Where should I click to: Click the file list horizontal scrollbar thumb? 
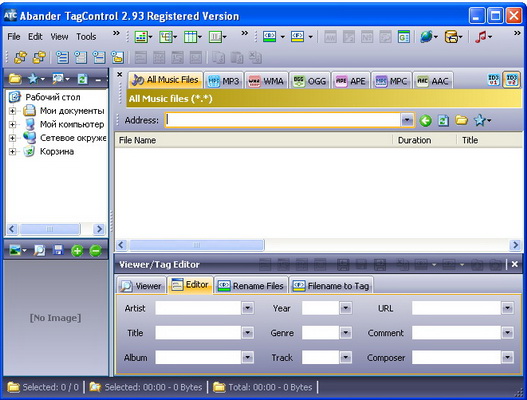tap(197, 245)
